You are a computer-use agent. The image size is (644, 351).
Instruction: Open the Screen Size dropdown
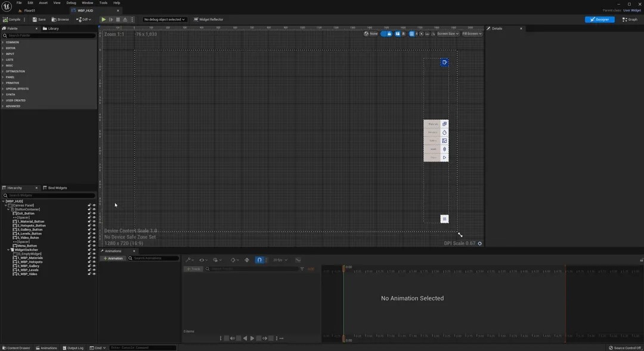coord(448,34)
